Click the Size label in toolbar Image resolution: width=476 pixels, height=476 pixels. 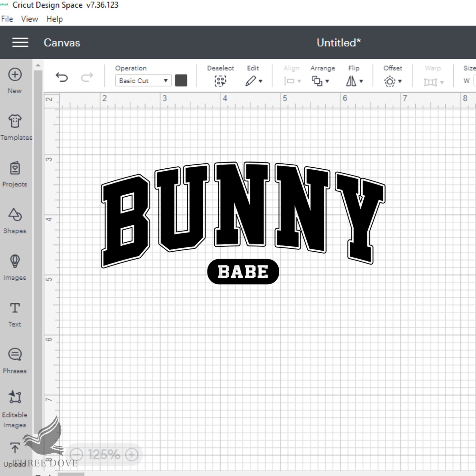click(469, 68)
